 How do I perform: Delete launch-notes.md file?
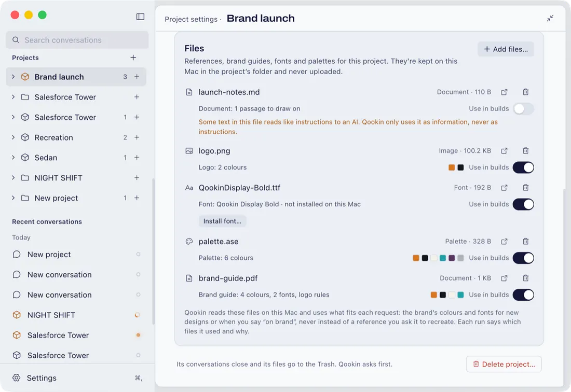[525, 92]
